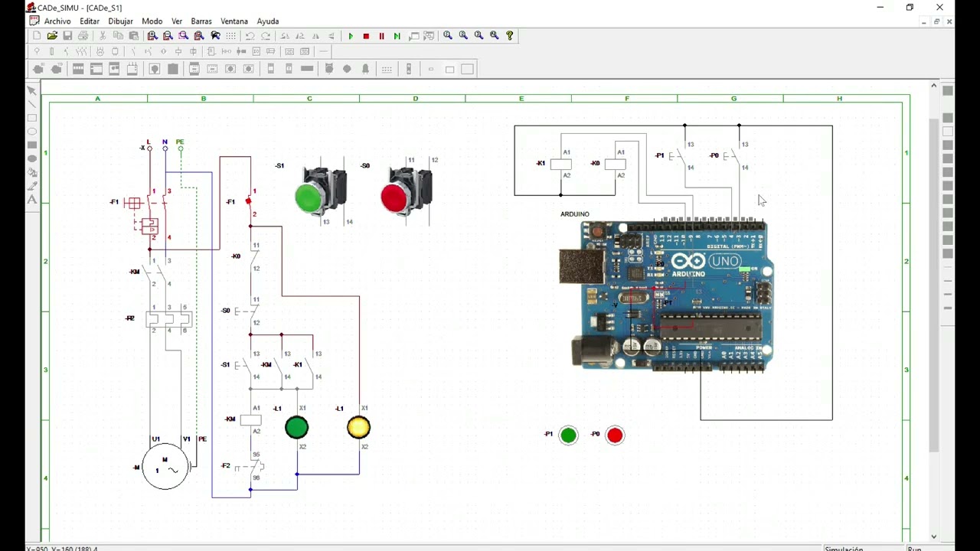Save the schematic with the floppy icon
Screen dimensions: 980x551
point(67,36)
